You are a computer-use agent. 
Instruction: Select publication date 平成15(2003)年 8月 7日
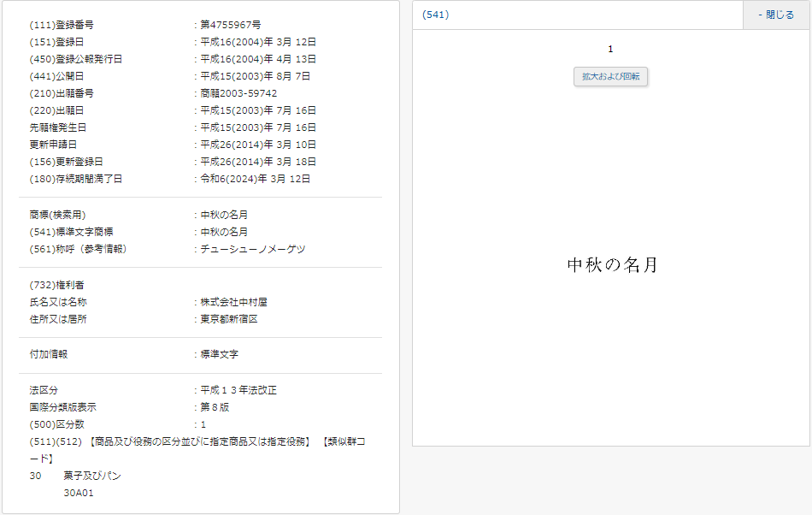tap(256, 76)
